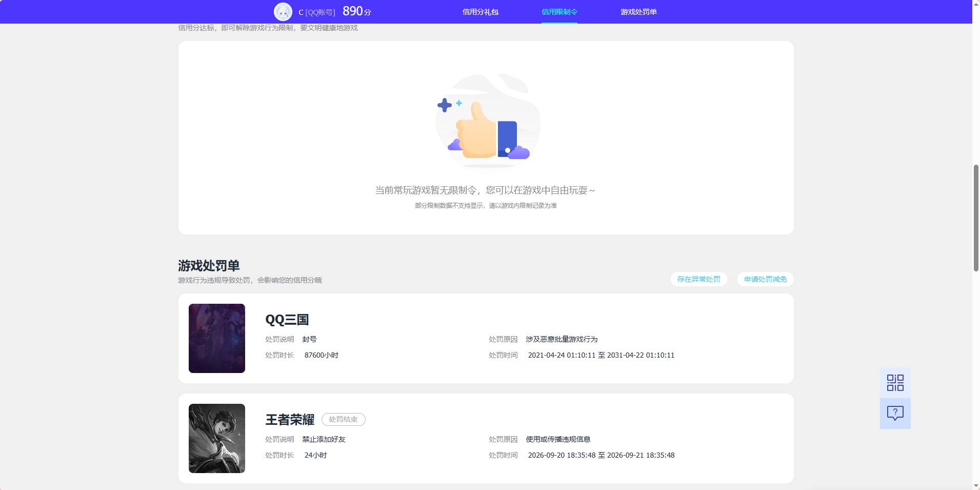
Task: Click the 处罚结束 badge next to 王者荣耀
Action: (343, 419)
